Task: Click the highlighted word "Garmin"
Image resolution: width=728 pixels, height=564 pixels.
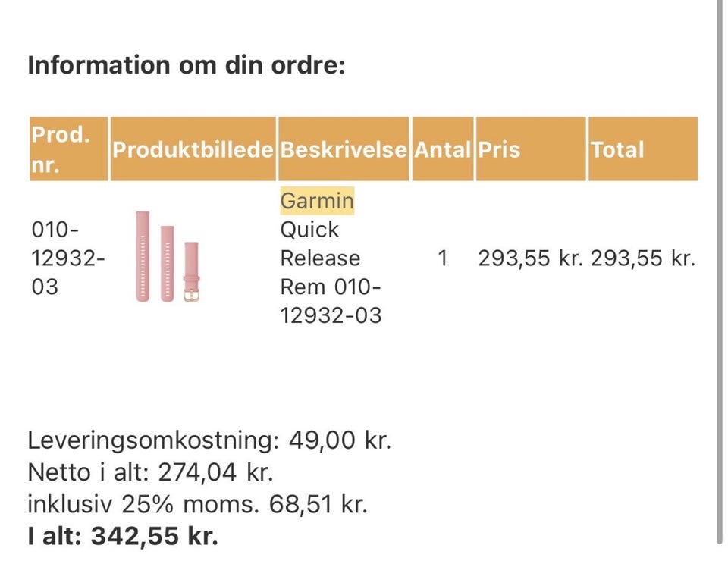Action: click(x=317, y=202)
